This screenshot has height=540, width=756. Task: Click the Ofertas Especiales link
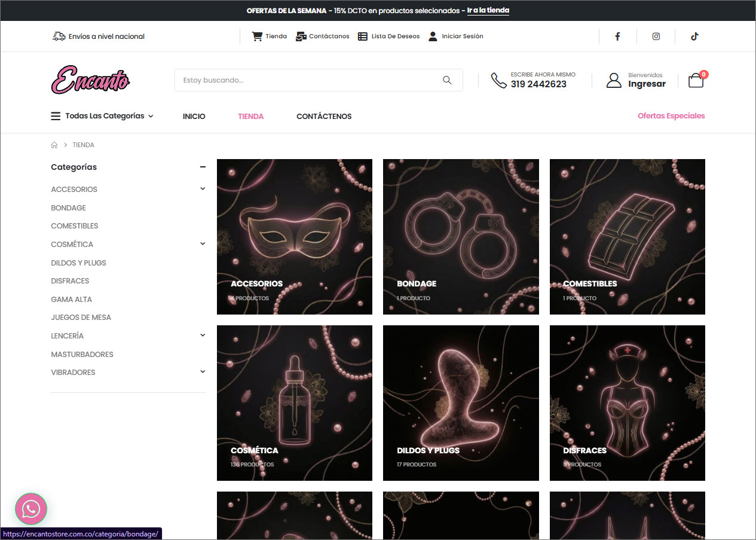[671, 116]
